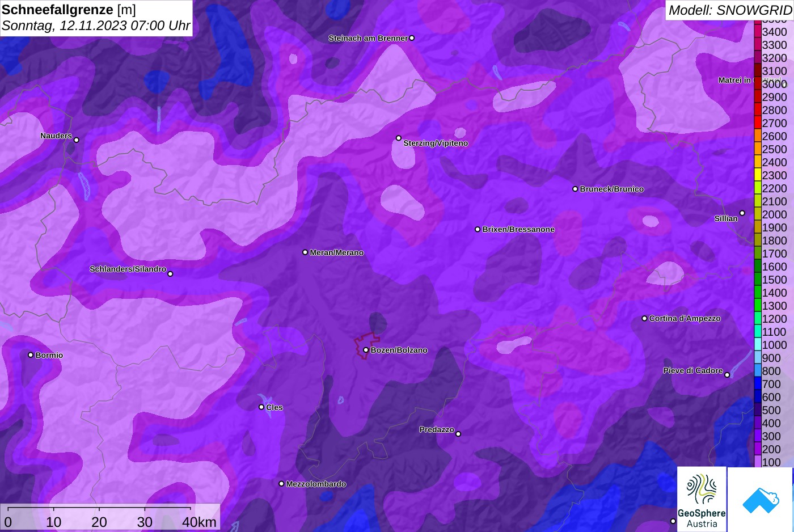Pick the dark purple 400 legend swatch
This screenshot has width=794, height=532.
[757, 423]
